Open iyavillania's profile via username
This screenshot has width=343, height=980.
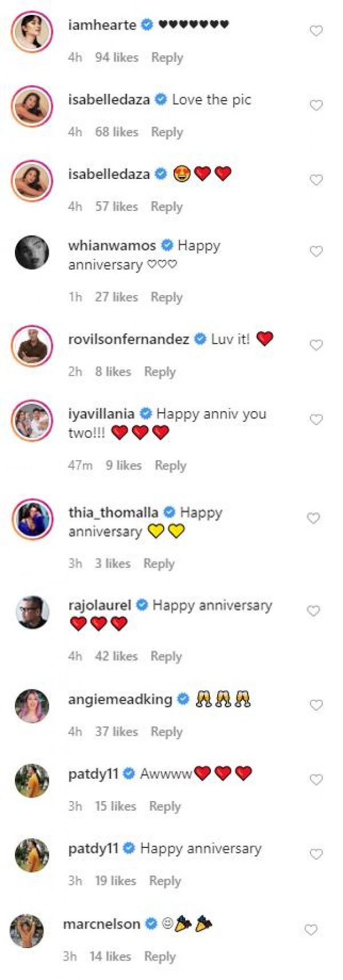(x=101, y=413)
